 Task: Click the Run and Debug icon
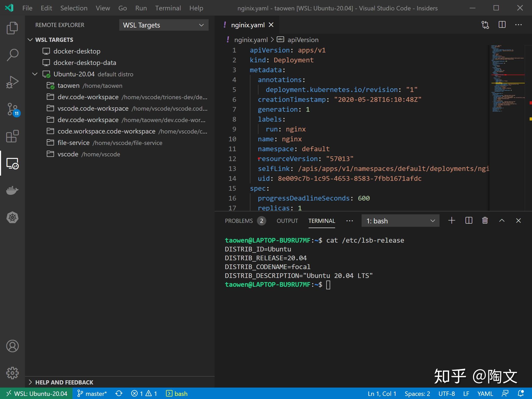pos(12,82)
